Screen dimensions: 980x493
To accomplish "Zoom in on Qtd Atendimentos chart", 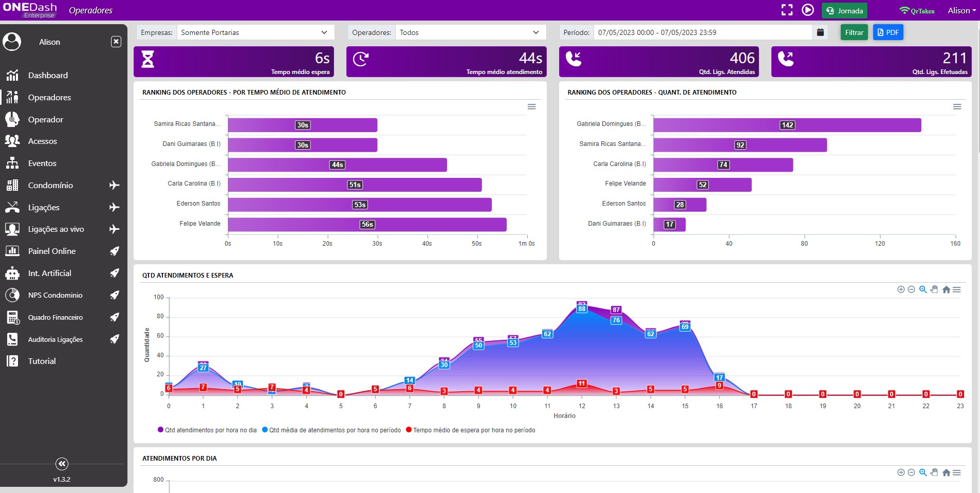I will click(901, 289).
